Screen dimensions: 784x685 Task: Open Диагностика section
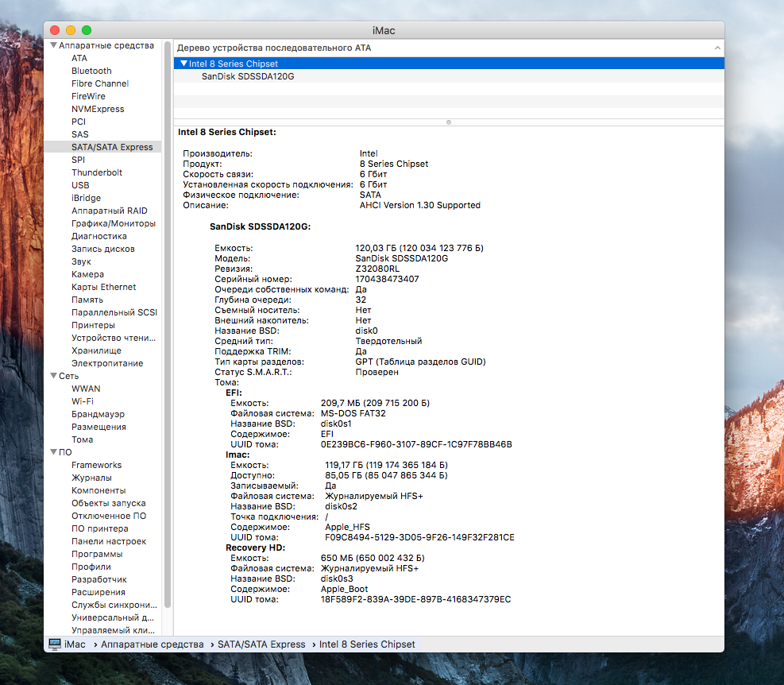pos(99,236)
